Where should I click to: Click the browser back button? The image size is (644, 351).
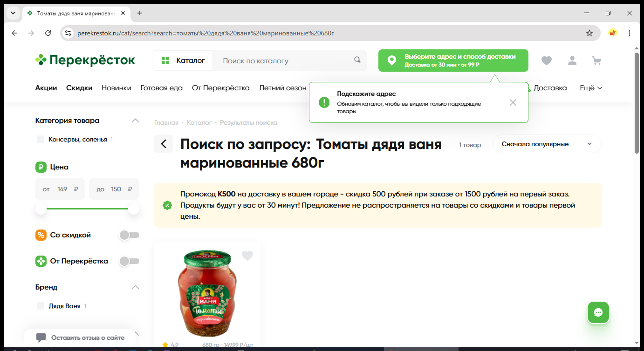(14, 33)
